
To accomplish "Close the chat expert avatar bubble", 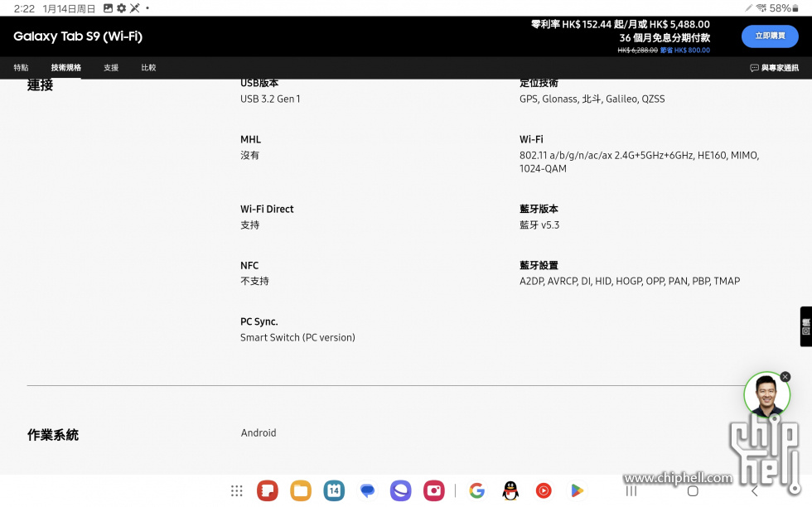I will [785, 377].
